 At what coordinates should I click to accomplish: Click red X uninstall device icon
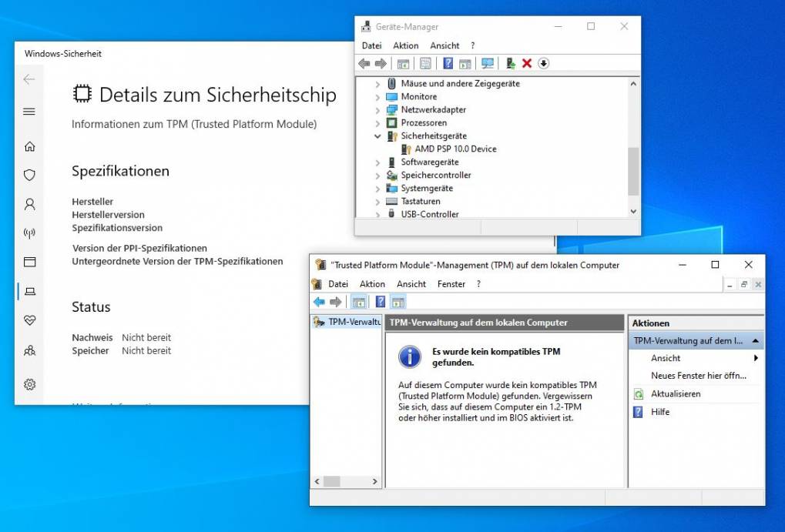click(527, 64)
